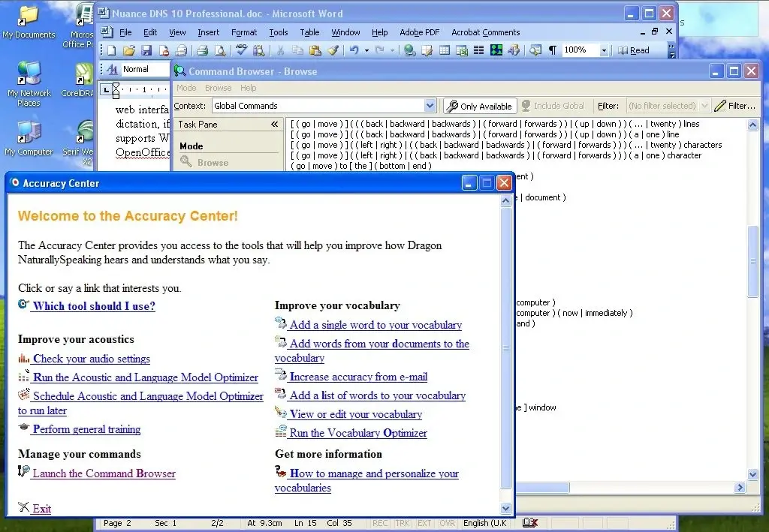Toggle the Include Global button

click(553, 106)
